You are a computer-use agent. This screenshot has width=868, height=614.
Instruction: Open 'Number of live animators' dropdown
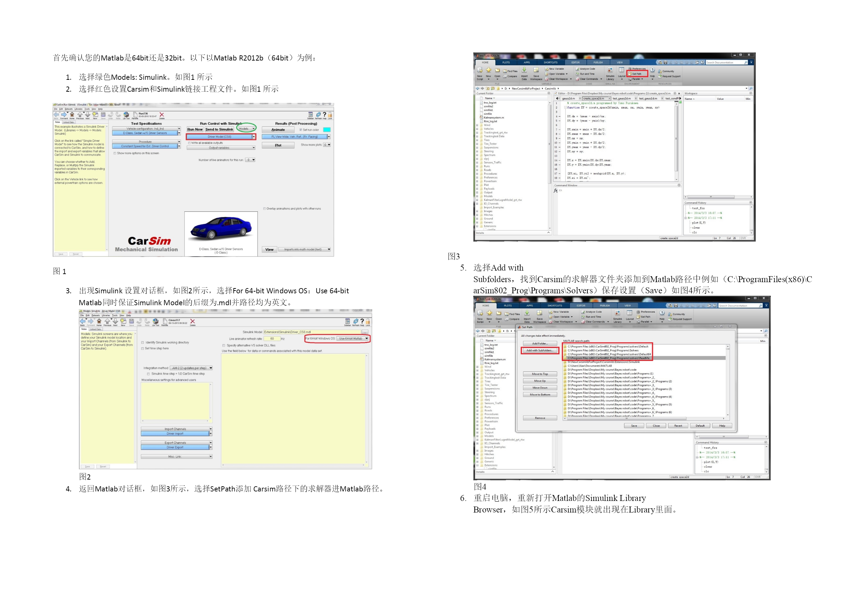[x=250, y=160]
